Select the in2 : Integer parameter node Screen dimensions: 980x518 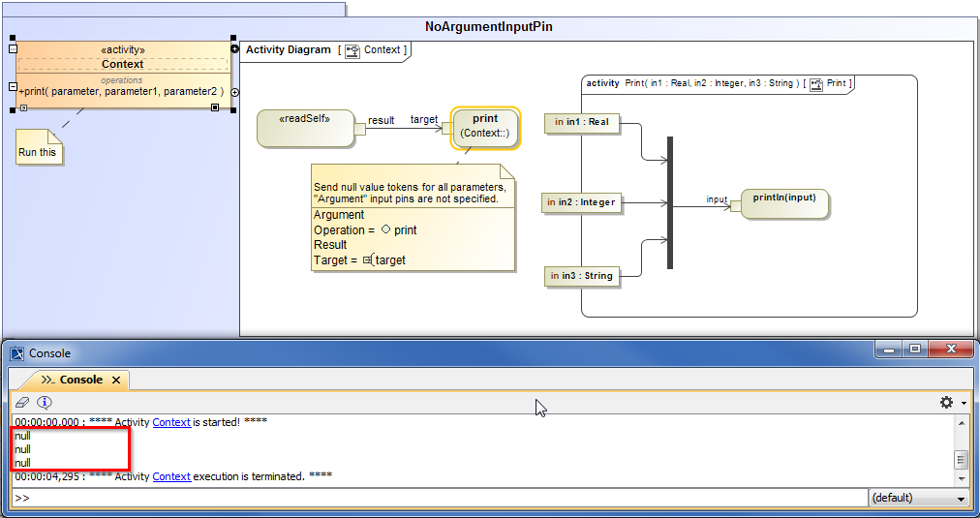[x=580, y=202]
